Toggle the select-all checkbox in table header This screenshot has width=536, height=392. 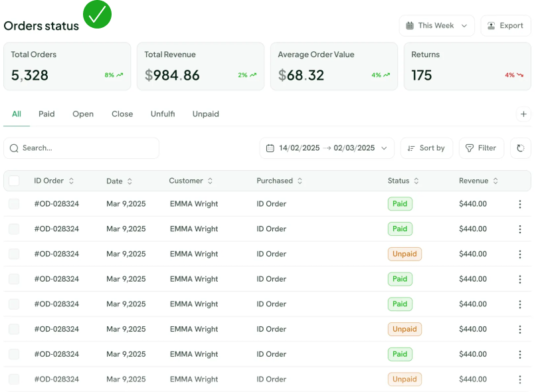click(x=14, y=181)
